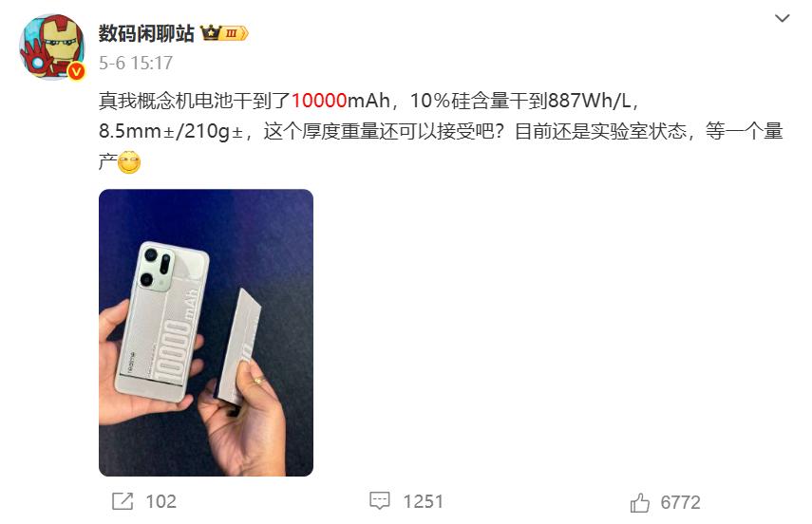
Task: Click the crown membership badge icon
Action: [x=210, y=33]
